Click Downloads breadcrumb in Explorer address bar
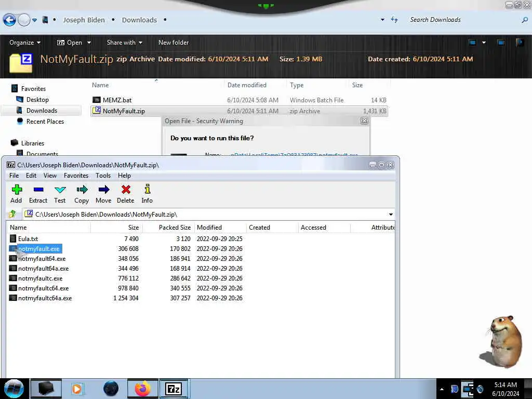The height and width of the screenshot is (399, 532). (139, 20)
